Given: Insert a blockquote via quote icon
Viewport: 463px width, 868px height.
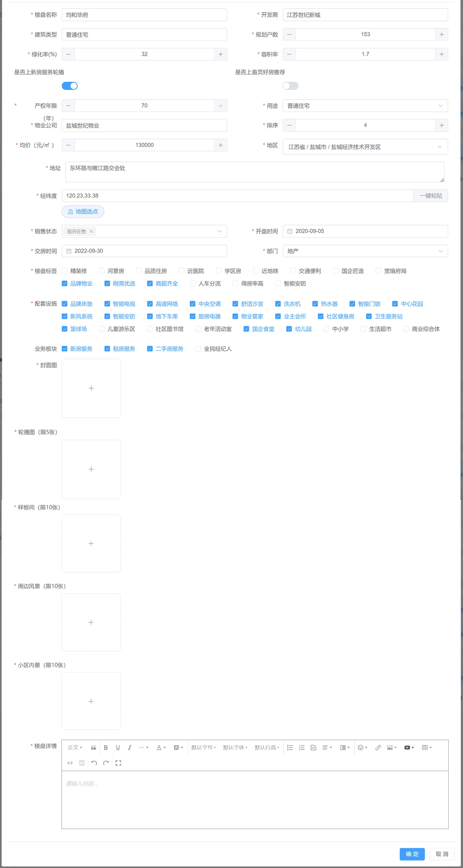Looking at the screenshot, I should (94, 747).
